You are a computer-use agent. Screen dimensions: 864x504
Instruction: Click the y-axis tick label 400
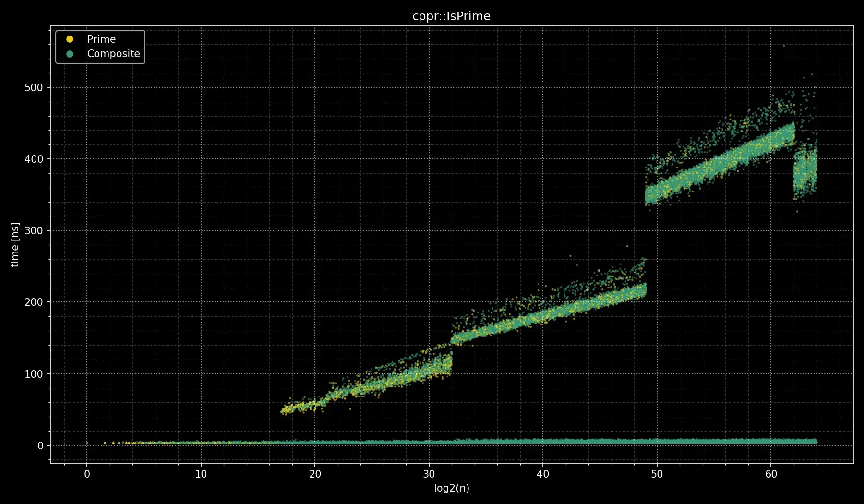click(34, 159)
